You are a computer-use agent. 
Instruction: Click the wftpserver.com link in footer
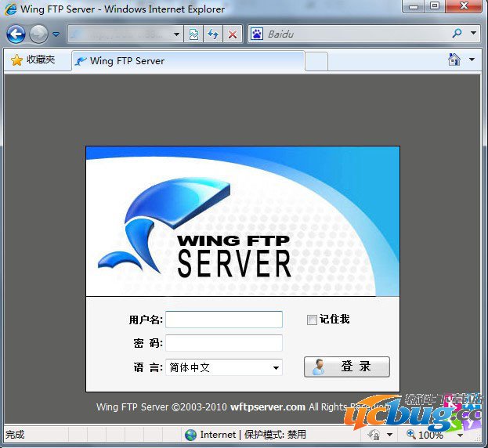(x=268, y=407)
